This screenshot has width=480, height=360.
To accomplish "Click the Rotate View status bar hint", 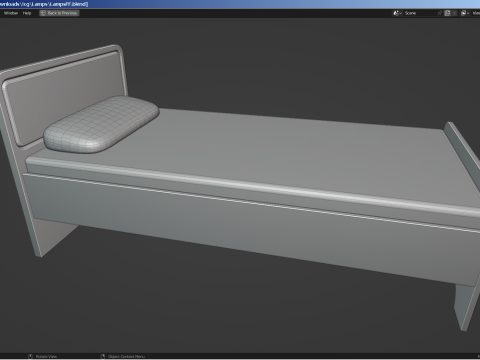I will click(43, 357).
